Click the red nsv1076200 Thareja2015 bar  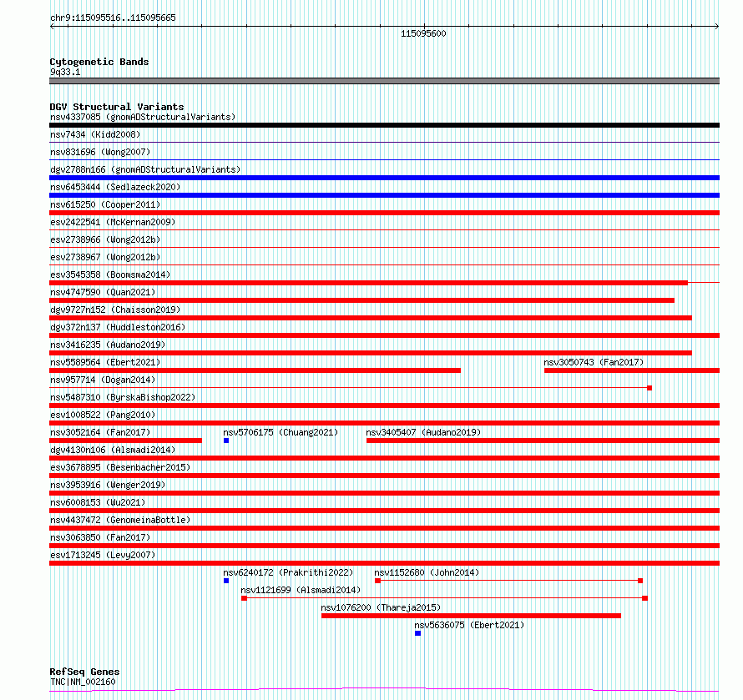(471, 616)
